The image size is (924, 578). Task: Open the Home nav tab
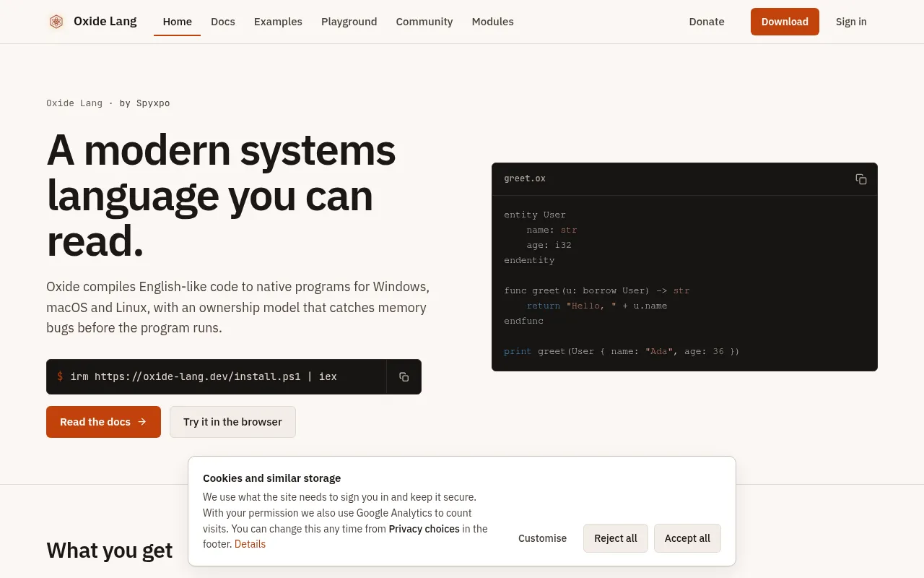tap(177, 22)
